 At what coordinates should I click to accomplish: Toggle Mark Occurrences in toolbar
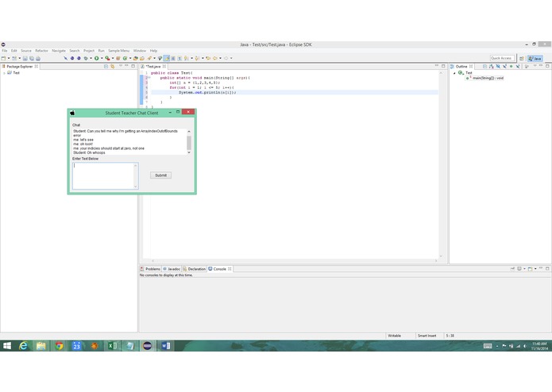(x=167, y=59)
